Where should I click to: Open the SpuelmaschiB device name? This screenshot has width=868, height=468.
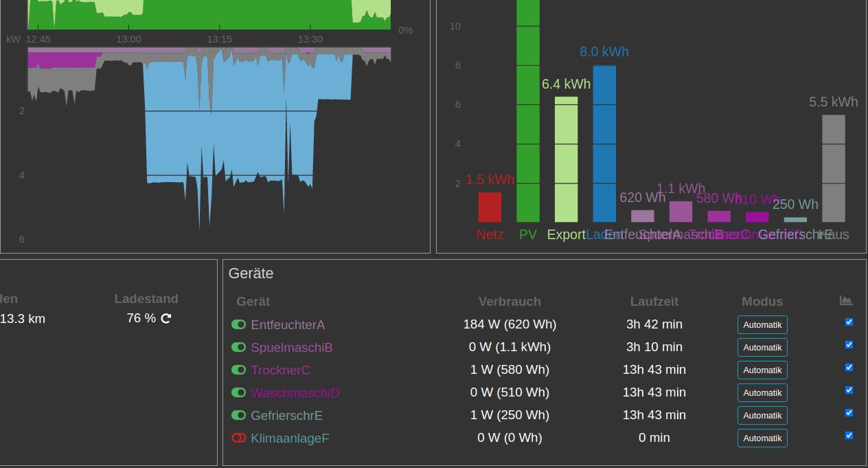(292, 347)
